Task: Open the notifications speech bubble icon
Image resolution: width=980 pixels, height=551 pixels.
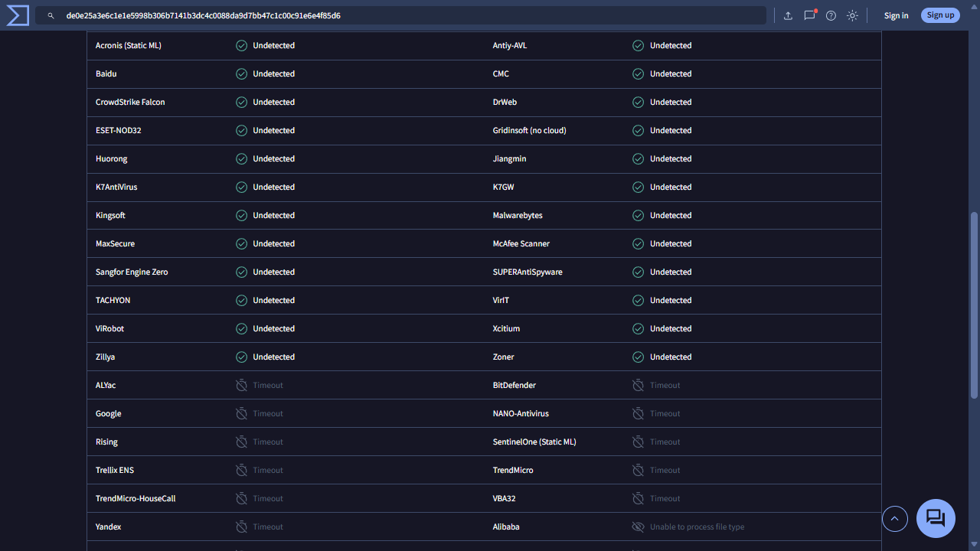Action: pyautogui.click(x=809, y=15)
